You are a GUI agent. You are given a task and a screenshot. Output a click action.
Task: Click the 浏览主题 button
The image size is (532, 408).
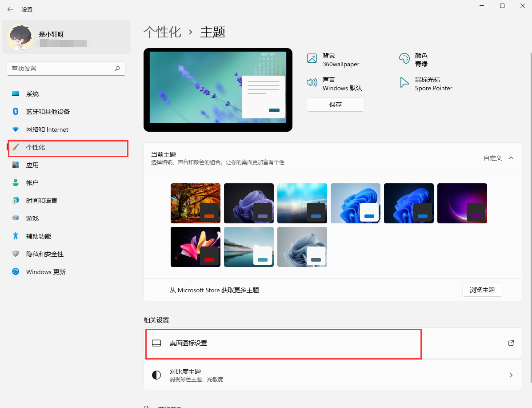482,290
